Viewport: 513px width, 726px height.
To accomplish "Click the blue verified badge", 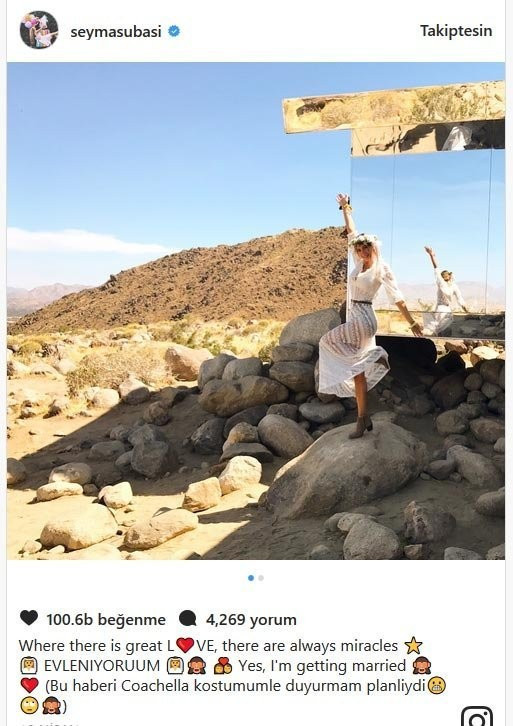I will pyautogui.click(x=174, y=31).
